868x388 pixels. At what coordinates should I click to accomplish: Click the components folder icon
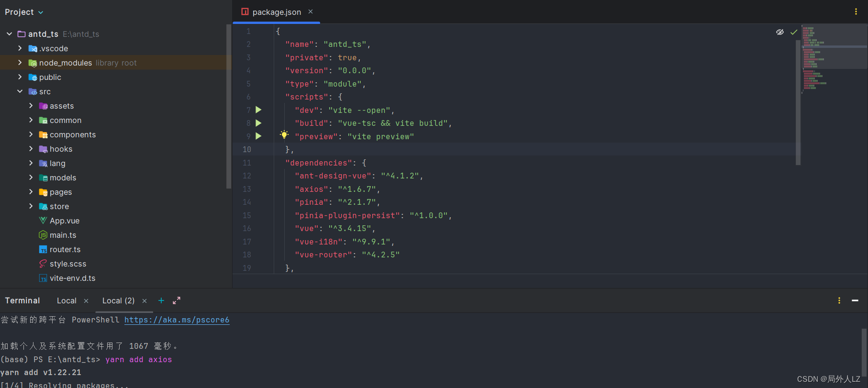43,134
